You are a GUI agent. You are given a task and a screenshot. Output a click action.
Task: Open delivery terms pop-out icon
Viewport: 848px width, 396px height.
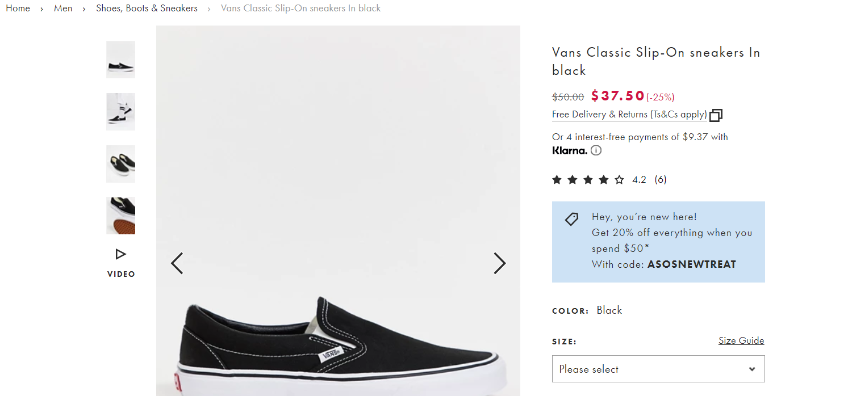pyautogui.click(x=716, y=115)
